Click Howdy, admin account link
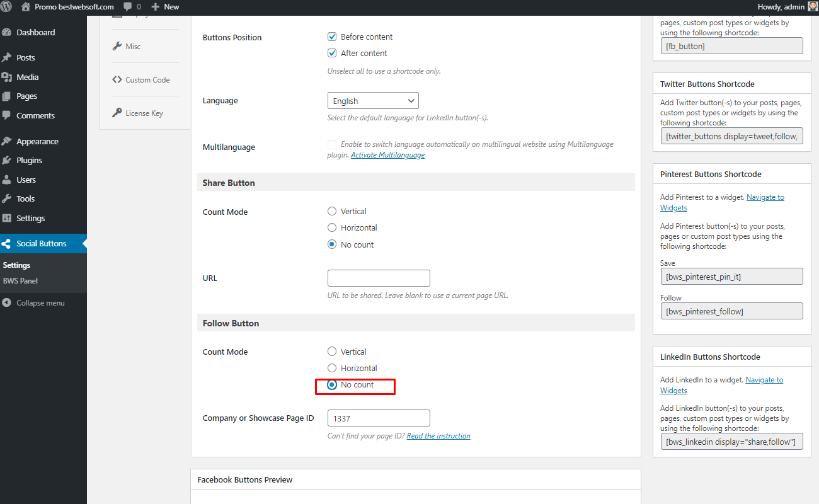The width and height of the screenshot is (819, 504). tap(781, 6)
